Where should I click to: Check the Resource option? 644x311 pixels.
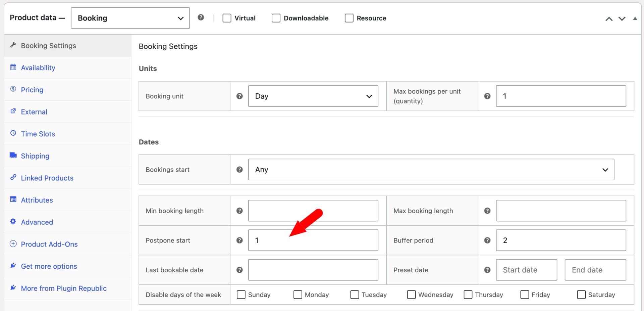pos(349,18)
